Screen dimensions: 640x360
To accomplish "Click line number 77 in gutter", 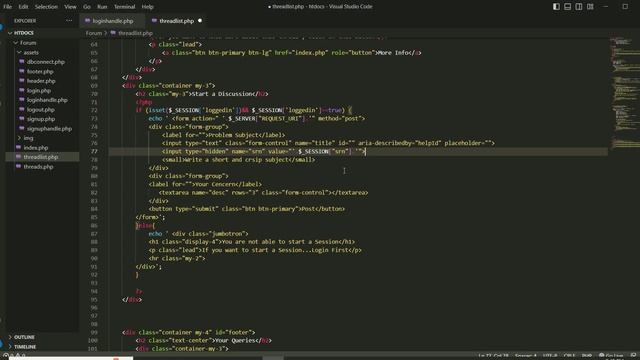I will [x=94, y=151].
